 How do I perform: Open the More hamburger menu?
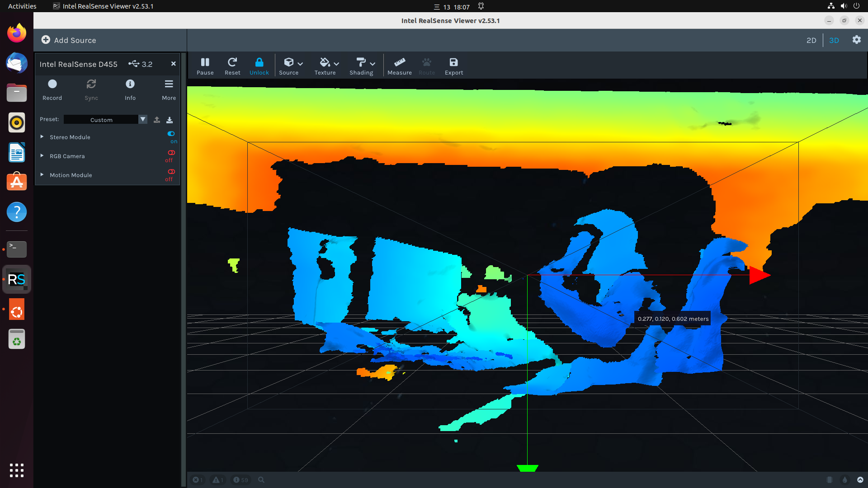pos(169,89)
